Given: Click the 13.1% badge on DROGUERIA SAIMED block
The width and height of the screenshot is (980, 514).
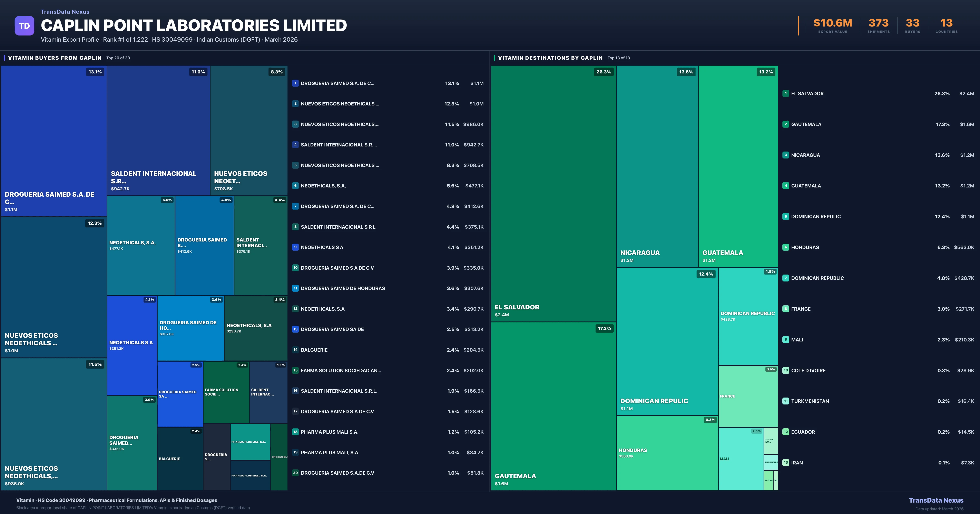Looking at the screenshot, I should click(x=95, y=72).
